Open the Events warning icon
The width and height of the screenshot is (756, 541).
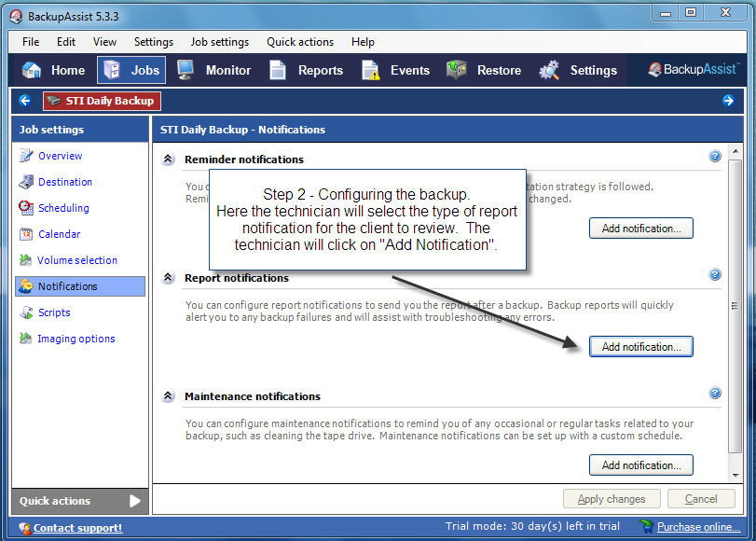click(x=371, y=70)
